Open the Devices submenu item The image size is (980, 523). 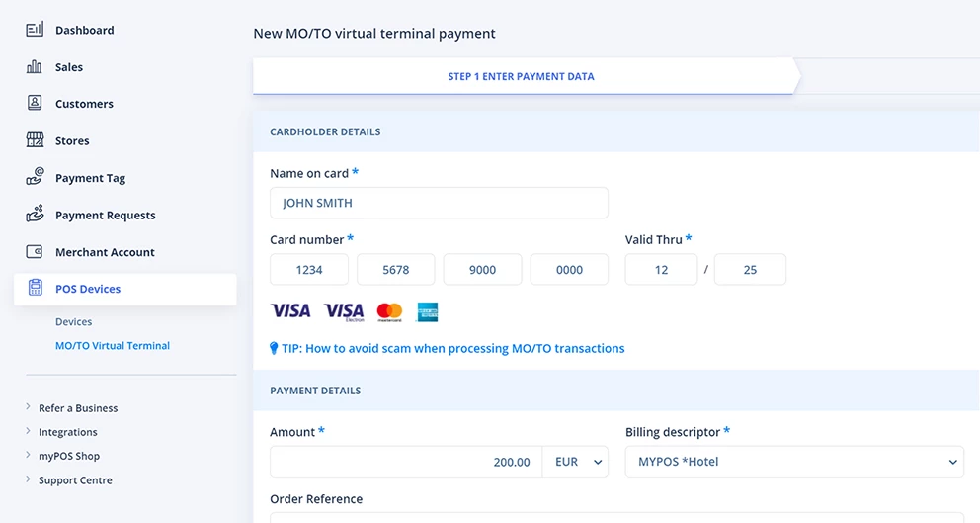[x=74, y=322]
